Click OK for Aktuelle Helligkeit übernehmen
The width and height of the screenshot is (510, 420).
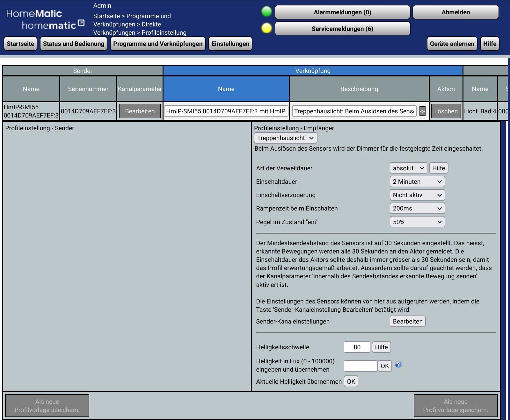pyautogui.click(x=351, y=381)
